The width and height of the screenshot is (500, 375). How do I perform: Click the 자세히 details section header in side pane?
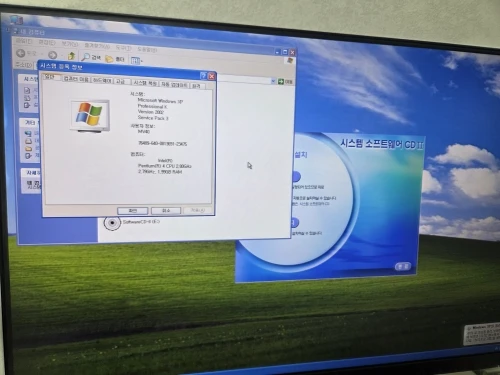[x=32, y=173]
